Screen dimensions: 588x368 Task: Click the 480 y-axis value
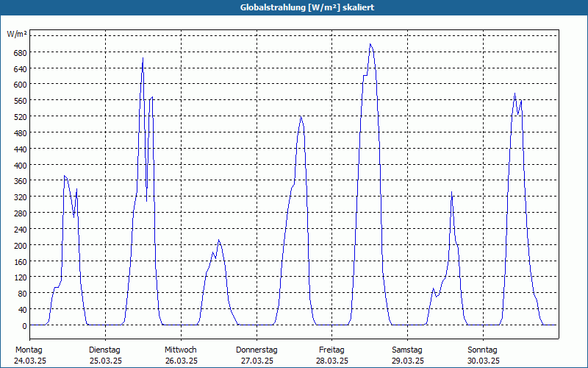[x=20, y=133]
